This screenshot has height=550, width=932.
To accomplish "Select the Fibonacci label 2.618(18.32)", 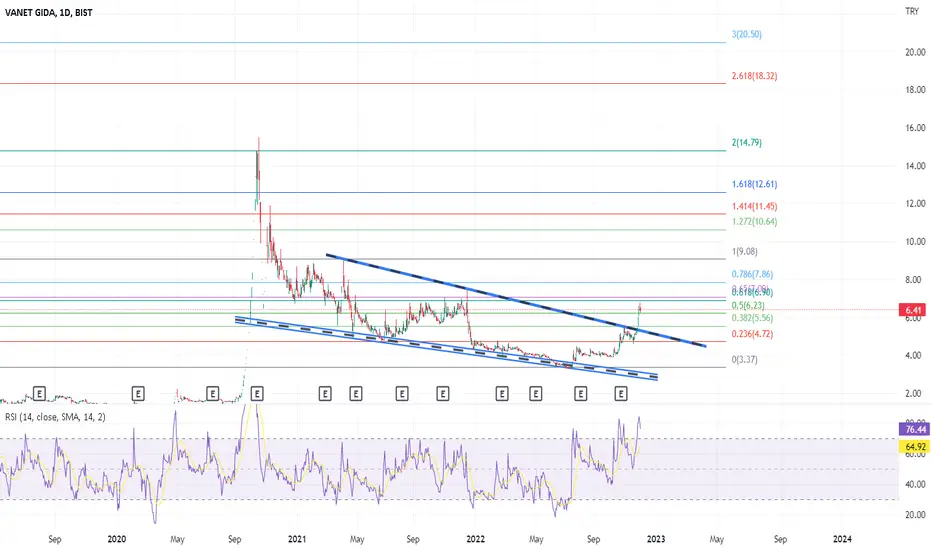I will coord(754,76).
